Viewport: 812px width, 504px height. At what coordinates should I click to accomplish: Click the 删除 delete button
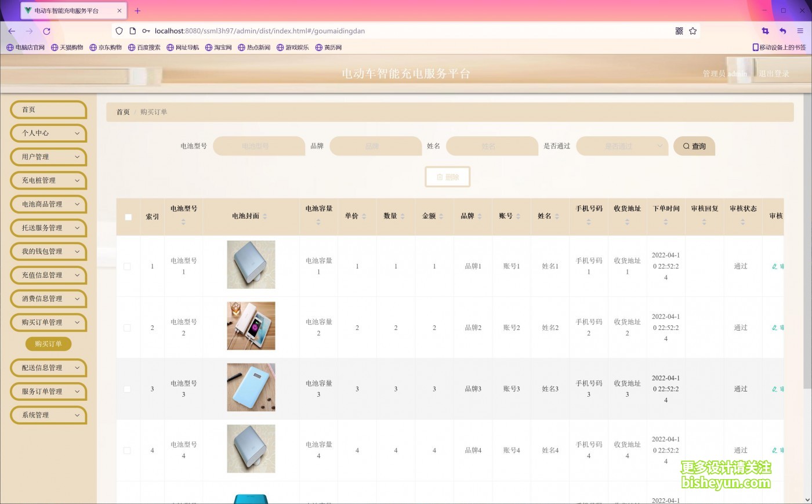point(448,177)
